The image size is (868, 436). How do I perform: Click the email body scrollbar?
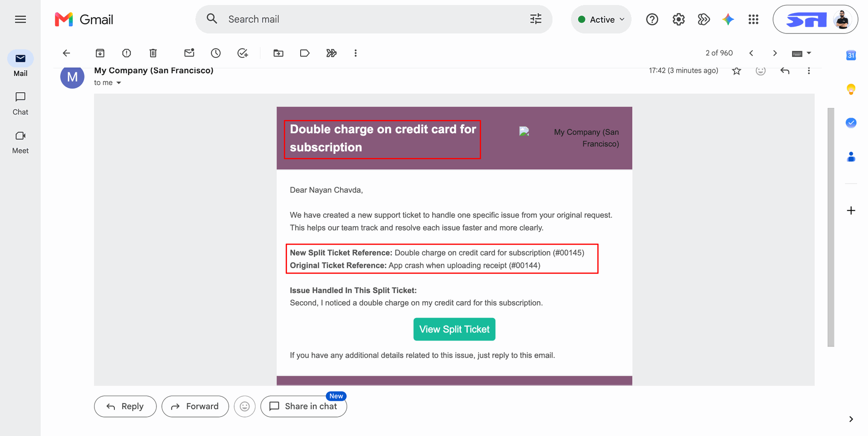coord(830,227)
